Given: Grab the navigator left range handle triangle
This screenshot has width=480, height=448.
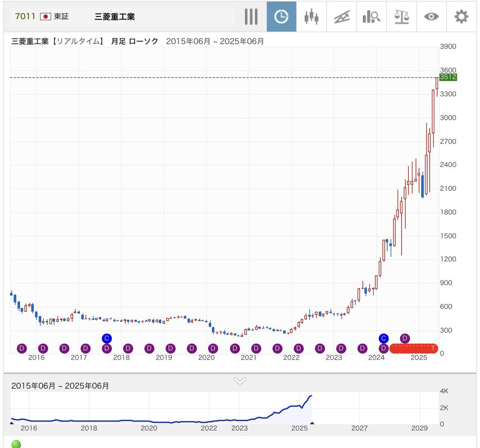Looking at the screenshot, I should pyautogui.click(x=11, y=422).
